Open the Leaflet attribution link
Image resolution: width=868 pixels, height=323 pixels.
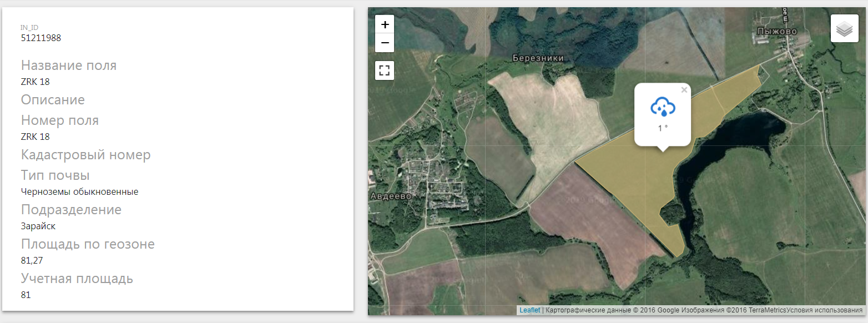click(529, 310)
